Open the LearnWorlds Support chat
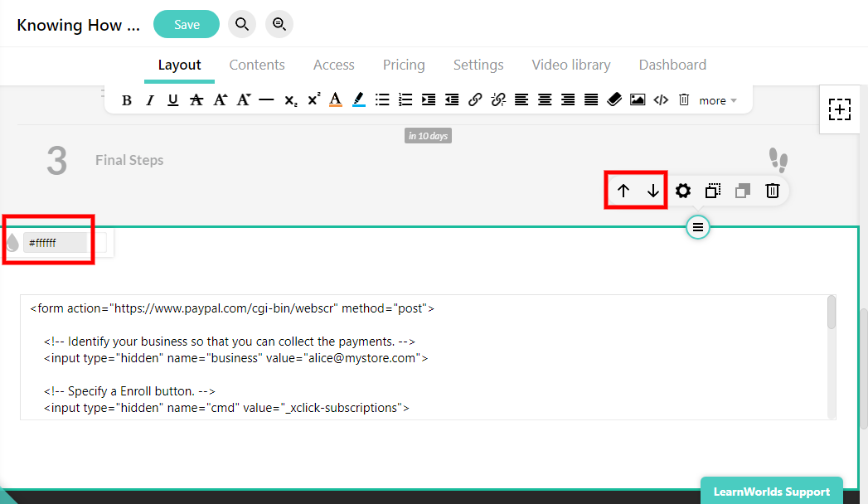Image resolution: width=868 pixels, height=504 pixels. point(772,492)
